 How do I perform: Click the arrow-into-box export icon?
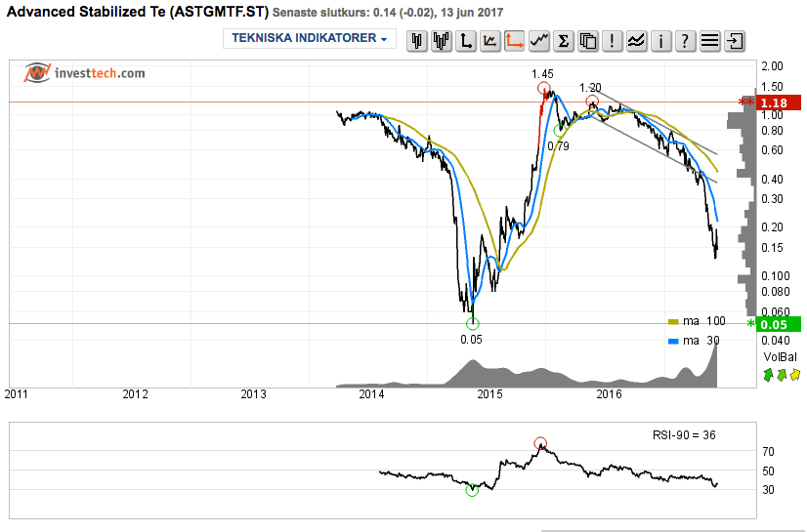click(x=735, y=41)
